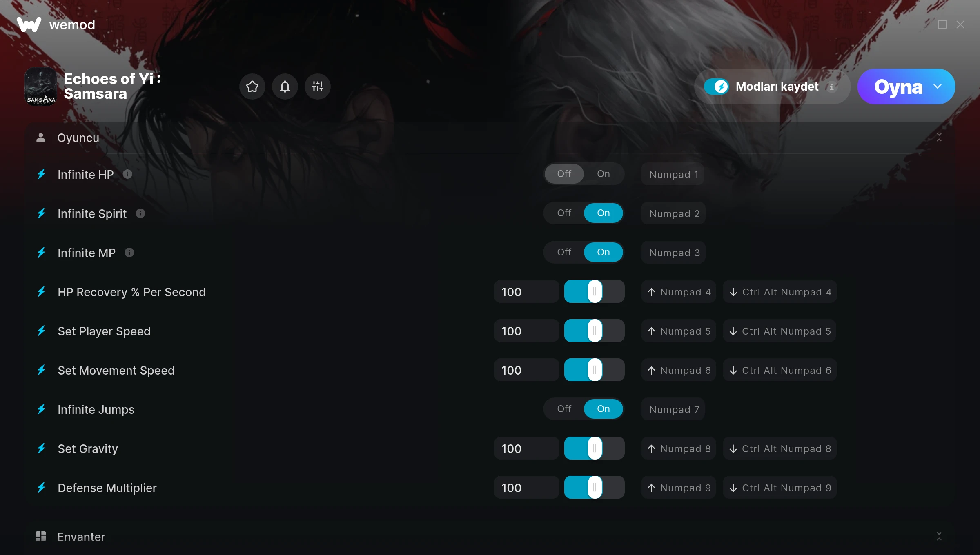Click the Modları kaydet info icon
Image resolution: width=980 pixels, height=555 pixels.
[x=832, y=87]
